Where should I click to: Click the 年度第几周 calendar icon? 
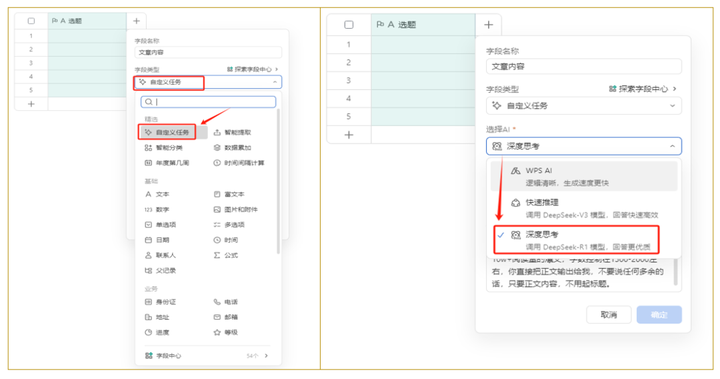(148, 163)
